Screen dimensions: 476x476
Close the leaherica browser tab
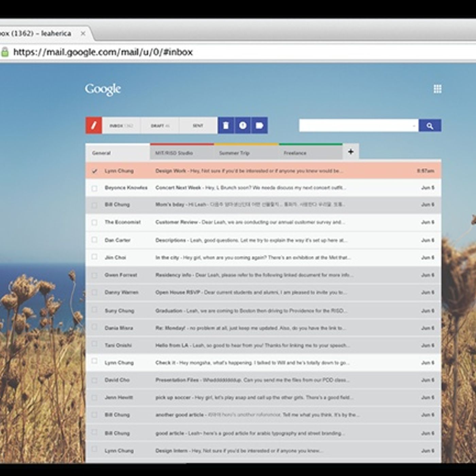tap(83, 33)
